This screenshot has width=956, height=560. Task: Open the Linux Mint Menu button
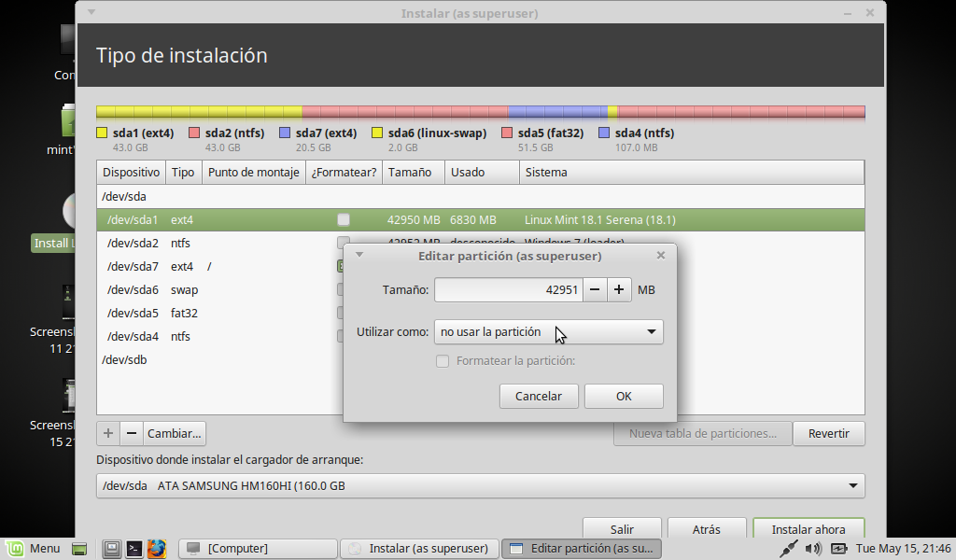pos(34,548)
